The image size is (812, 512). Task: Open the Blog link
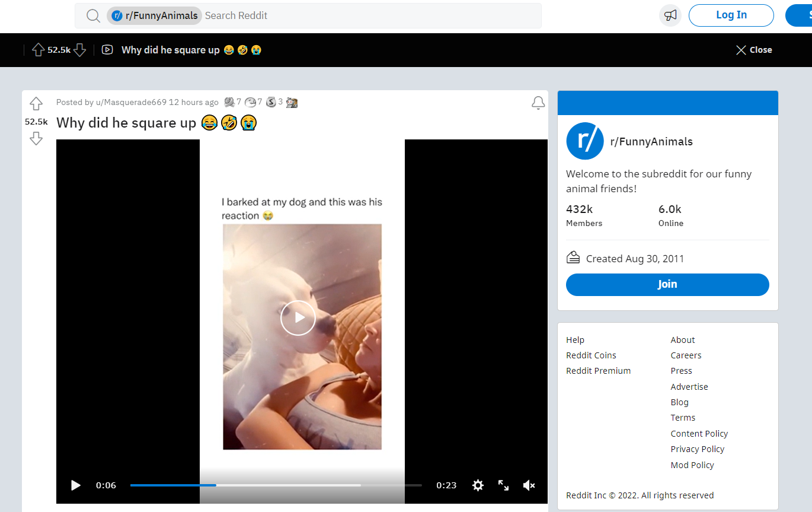click(679, 402)
